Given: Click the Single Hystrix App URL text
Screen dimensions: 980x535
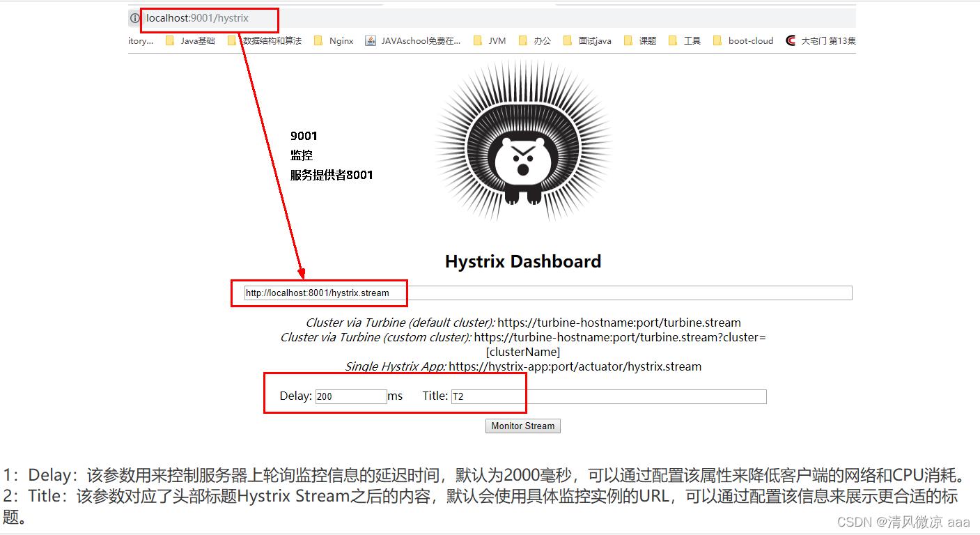Looking at the screenshot, I should pyautogui.click(x=575, y=366).
